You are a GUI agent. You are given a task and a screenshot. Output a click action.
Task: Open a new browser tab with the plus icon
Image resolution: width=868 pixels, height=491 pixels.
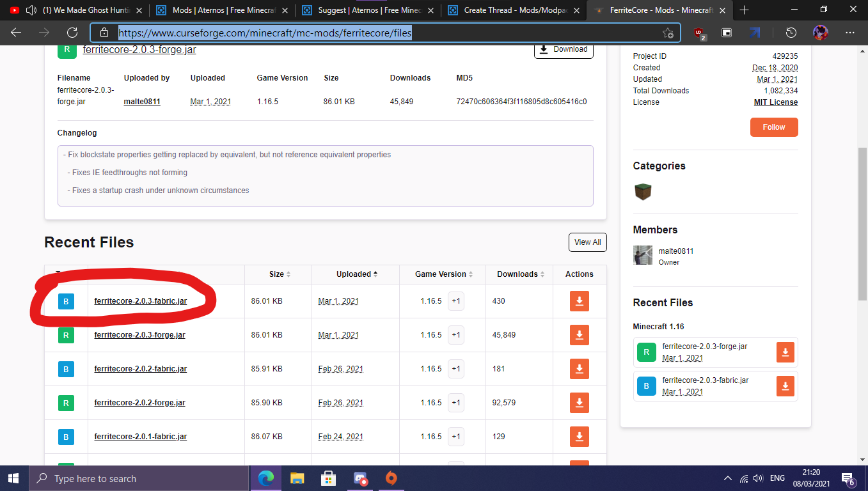(744, 10)
